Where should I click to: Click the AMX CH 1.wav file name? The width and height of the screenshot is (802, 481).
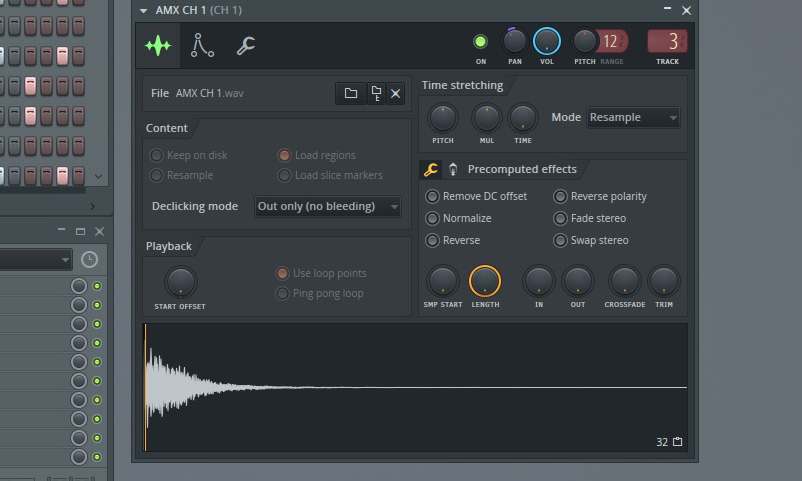point(209,93)
